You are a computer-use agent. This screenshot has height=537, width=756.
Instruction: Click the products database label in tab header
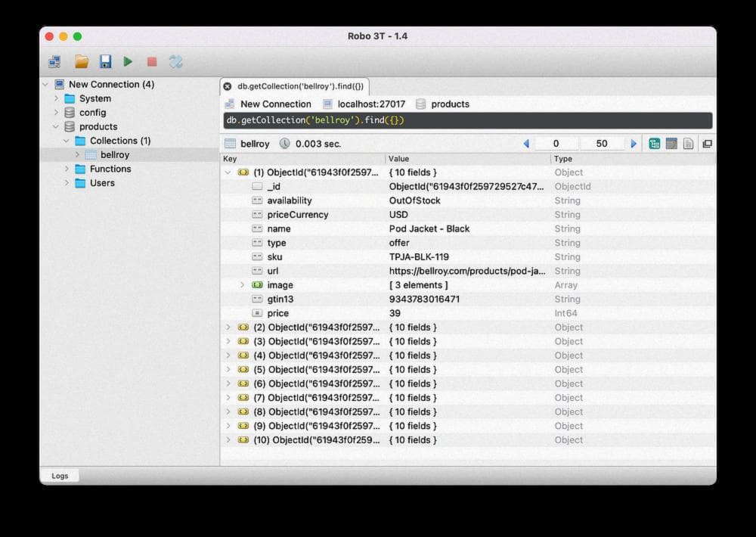tap(450, 104)
